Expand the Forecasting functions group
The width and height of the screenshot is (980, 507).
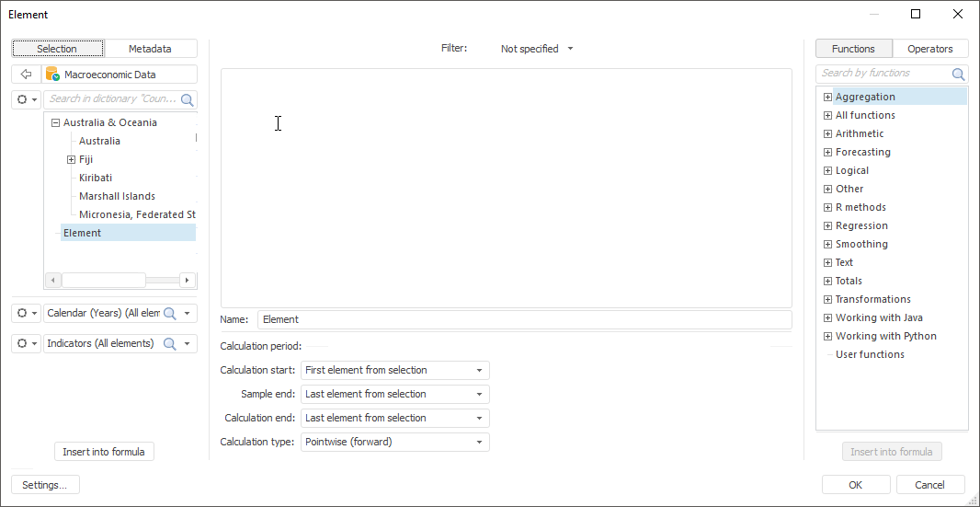point(827,152)
